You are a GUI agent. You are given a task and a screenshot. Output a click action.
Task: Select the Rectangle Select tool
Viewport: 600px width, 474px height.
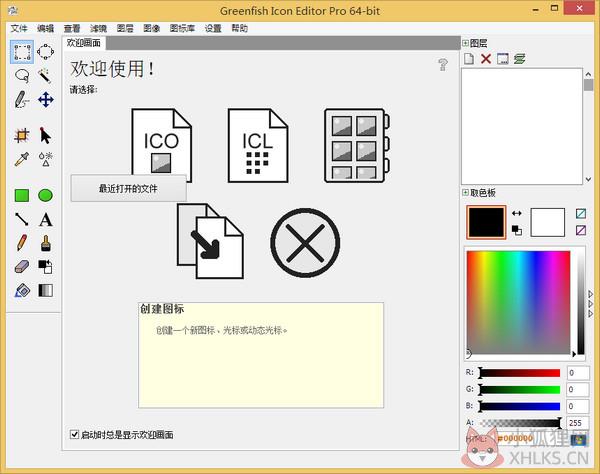(22, 52)
